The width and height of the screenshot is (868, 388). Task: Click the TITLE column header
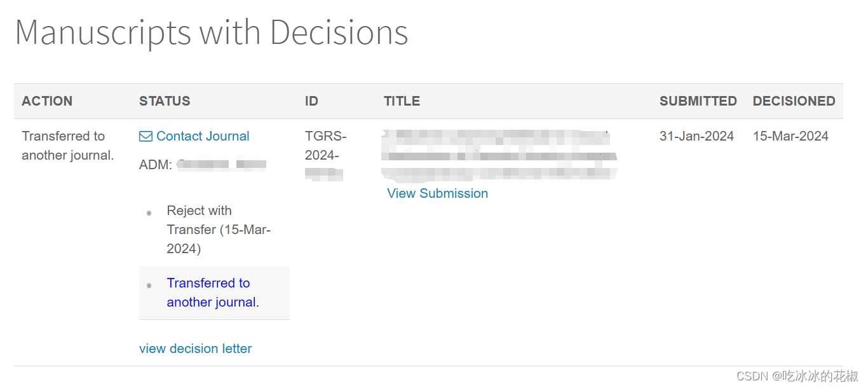tap(402, 100)
